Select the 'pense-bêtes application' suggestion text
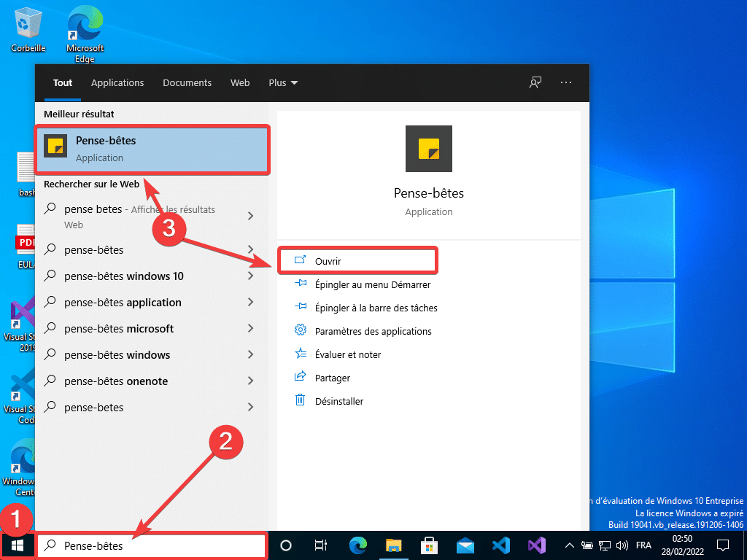747x560 pixels. [x=123, y=303]
